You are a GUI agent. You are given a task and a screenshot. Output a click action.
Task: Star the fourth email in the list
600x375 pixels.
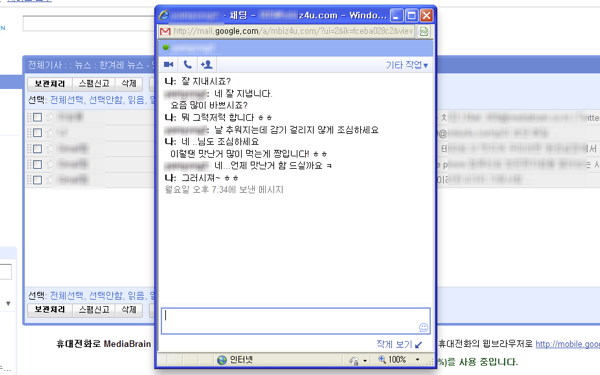[49, 165]
